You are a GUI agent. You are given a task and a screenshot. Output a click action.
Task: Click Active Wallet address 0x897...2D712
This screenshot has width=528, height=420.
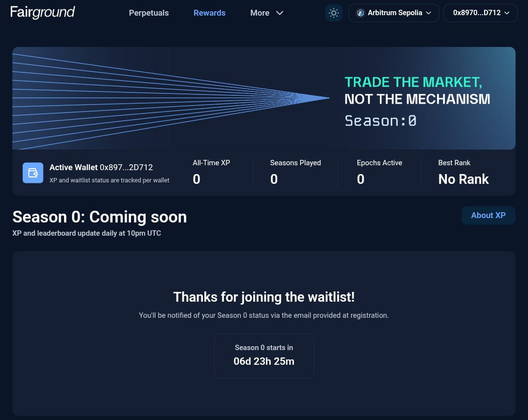click(x=126, y=167)
